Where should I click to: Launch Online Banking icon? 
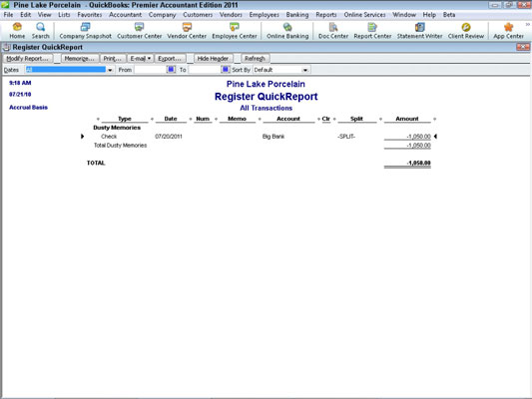[287, 27]
